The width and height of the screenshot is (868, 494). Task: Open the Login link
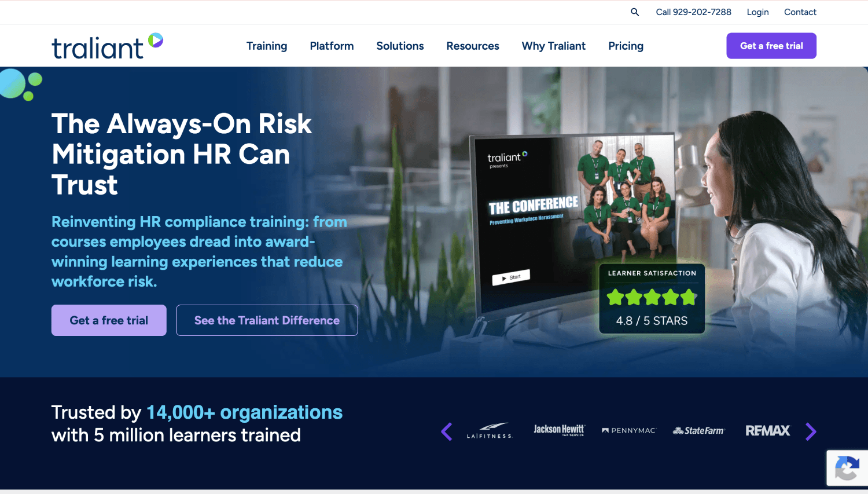point(757,12)
